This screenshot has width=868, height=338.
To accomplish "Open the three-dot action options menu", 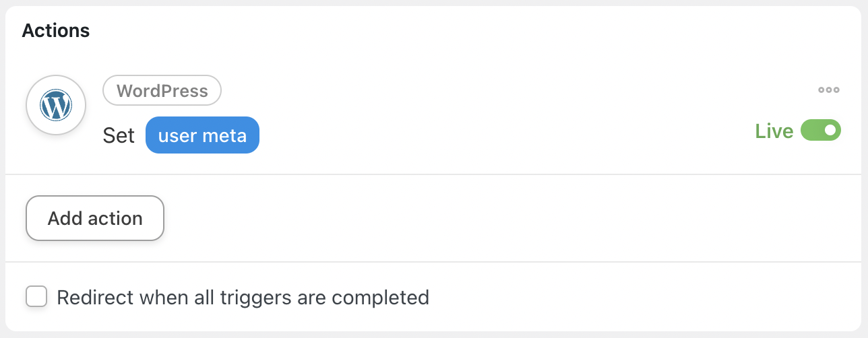I will [x=828, y=90].
